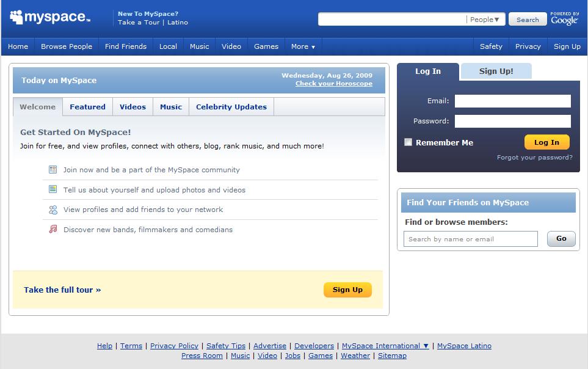The height and width of the screenshot is (369, 588).
Task: Click the Search by name or email field
Action: click(471, 239)
